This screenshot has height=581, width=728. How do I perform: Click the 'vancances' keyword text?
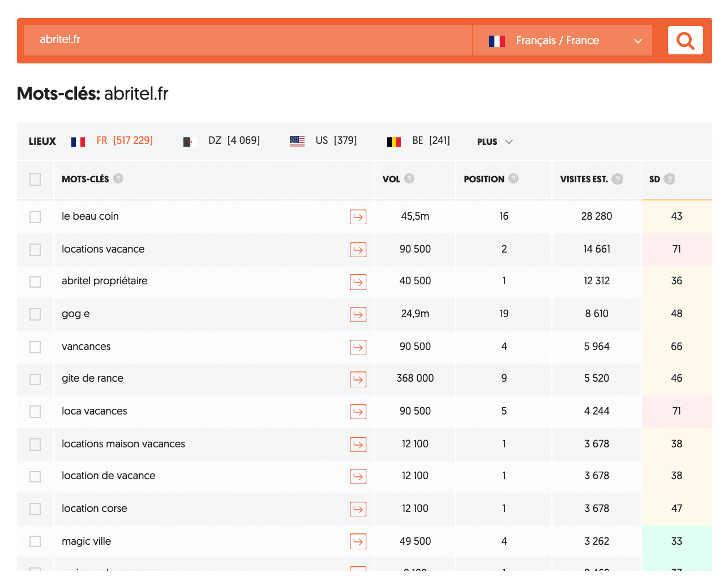(x=86, y=347)
